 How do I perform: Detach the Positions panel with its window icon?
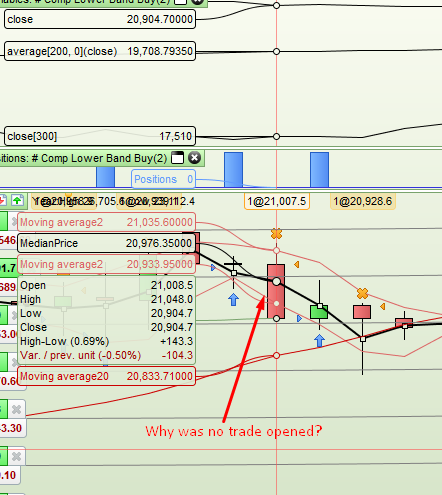tap(178, 158)
